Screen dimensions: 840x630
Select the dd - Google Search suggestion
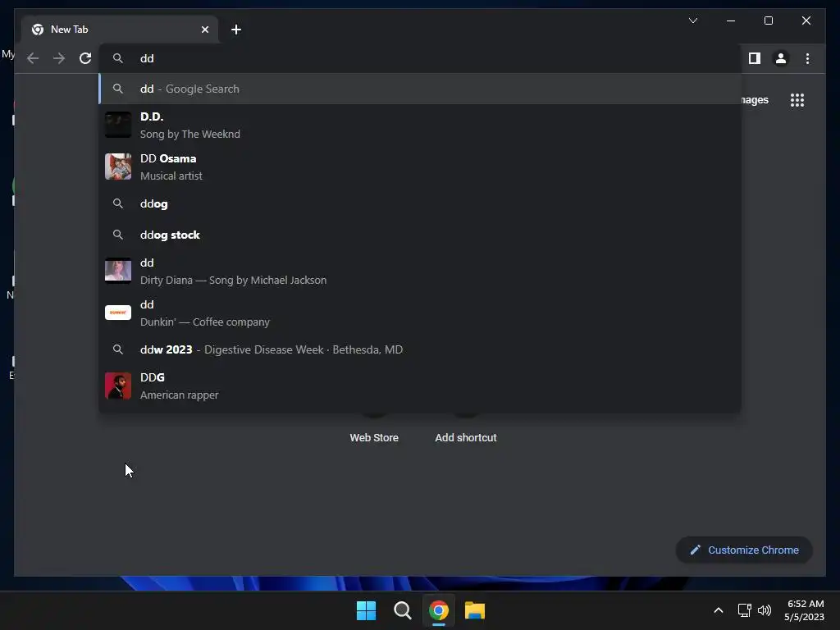pyautogui.click(x=420, y=89)
